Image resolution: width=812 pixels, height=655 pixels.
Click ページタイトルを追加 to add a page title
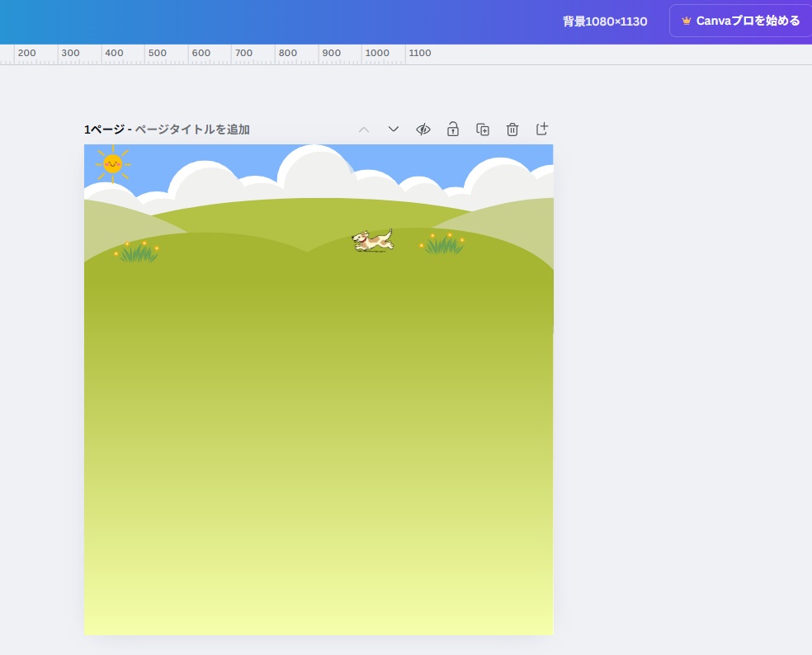coord(192,130)
